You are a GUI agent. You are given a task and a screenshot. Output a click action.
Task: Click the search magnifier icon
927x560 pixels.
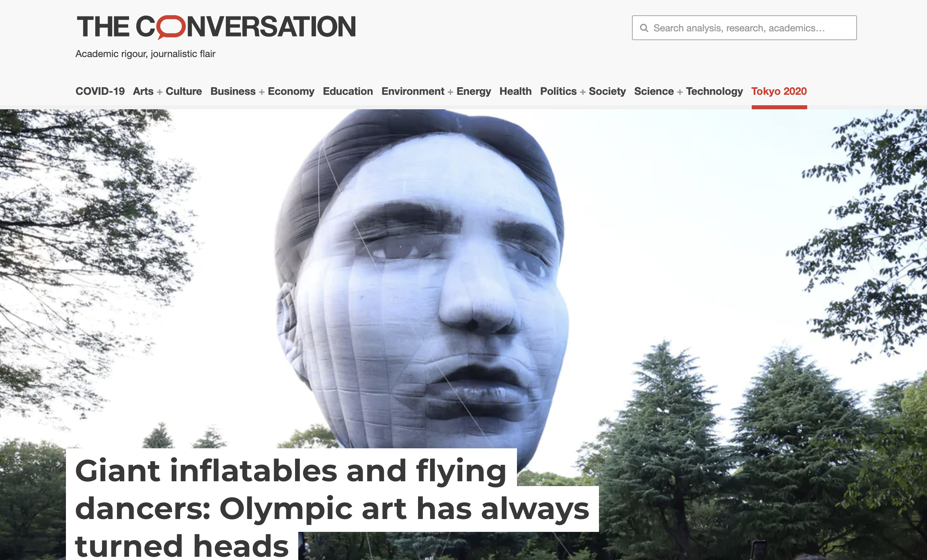point(644,28)
